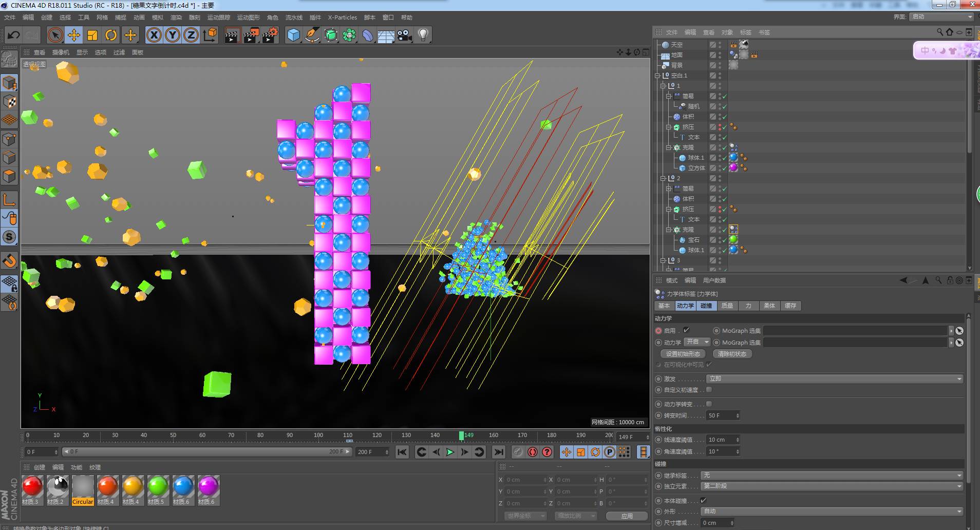This screenshot has width=980, height=530.
Task: Toggle the 本体碰撞 self-collision checkbox
Action: click(x=703, y=500)
